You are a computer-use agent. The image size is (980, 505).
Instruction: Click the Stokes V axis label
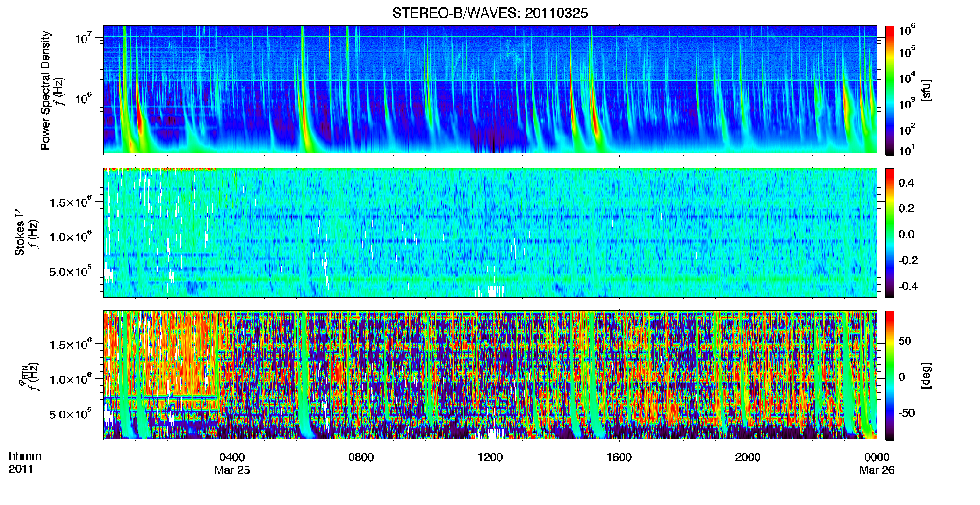20,232
